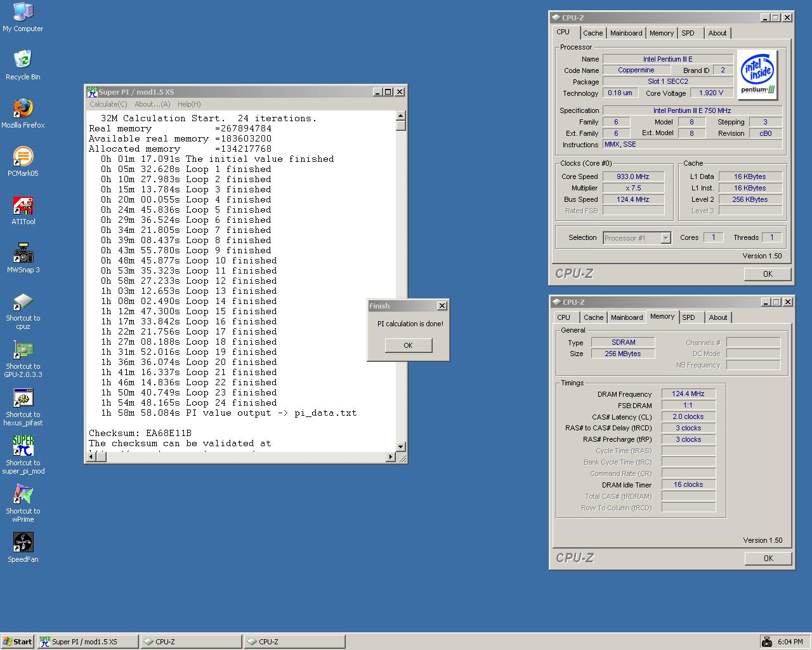Image resolution: width=812 pixels, height=650 pixels.
Task: Select the MWSnap 3 desktop icon
Action: (23, 258)
